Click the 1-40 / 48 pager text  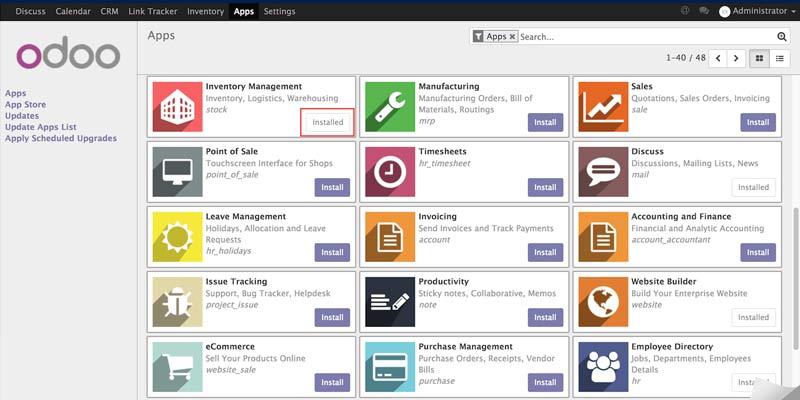[686, 58]
